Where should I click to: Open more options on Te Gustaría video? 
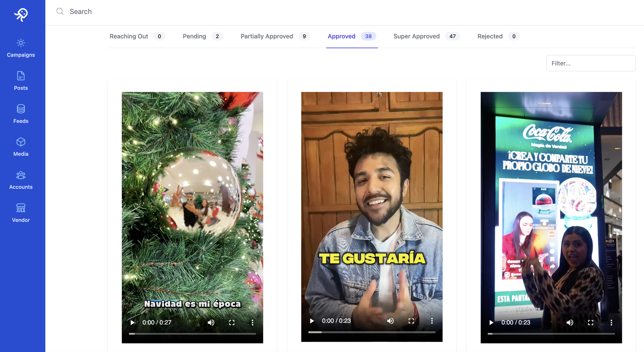click(x=432, y=321)
